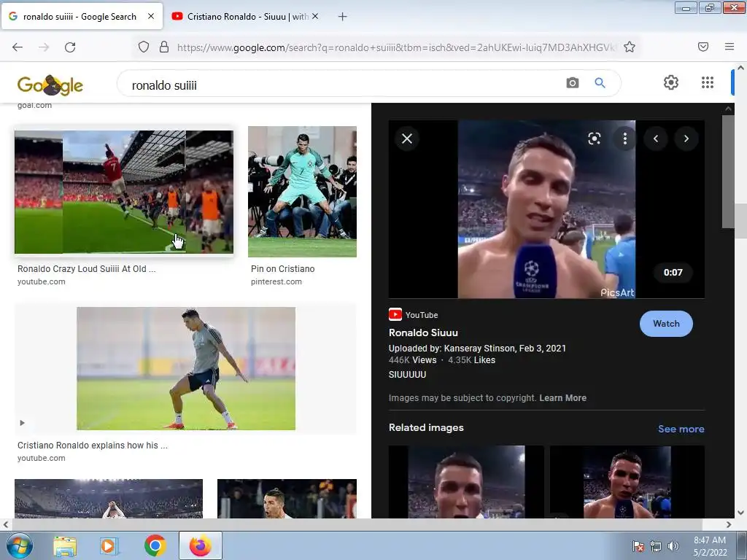Open the Windows Start menu
Viewport: 747px width, 560px height.
[x=20, y=545]
